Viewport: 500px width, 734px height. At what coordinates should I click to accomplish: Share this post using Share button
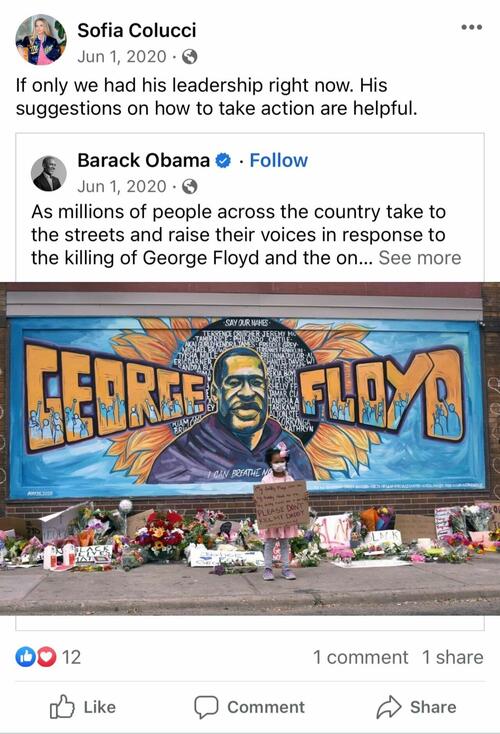(416, 707)
